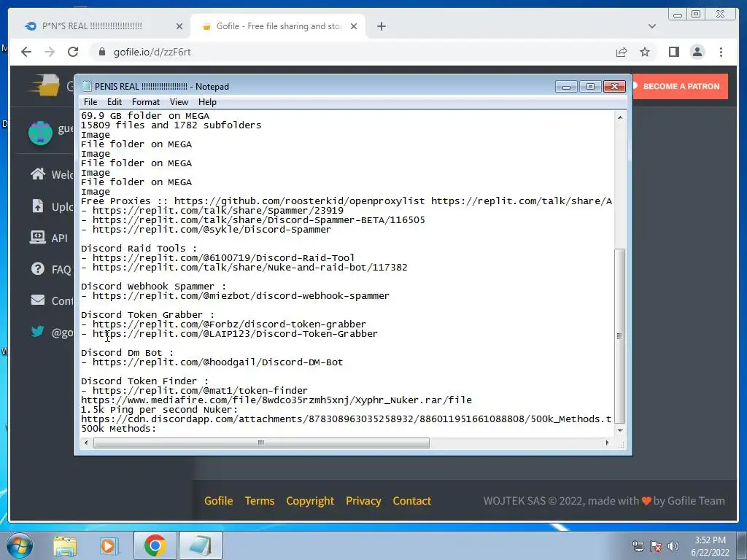Open the Notepad Help menu
747x560 pixels.
point(207,102)
